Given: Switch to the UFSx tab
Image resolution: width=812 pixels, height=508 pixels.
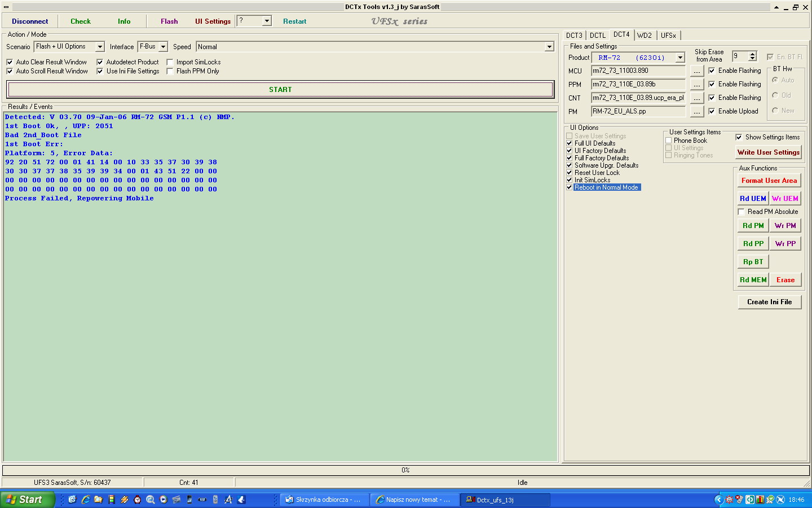Looking at the screenshot, I should (x=668, y=36).
